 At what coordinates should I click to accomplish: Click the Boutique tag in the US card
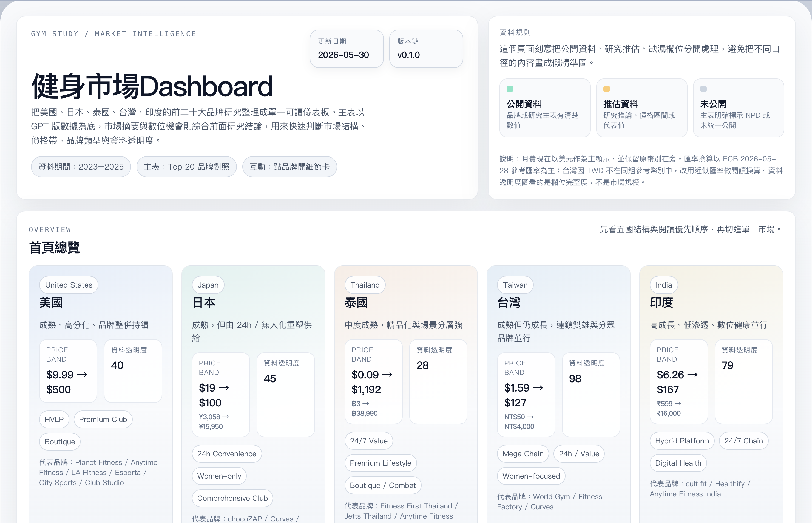click(x=60, y=442)
